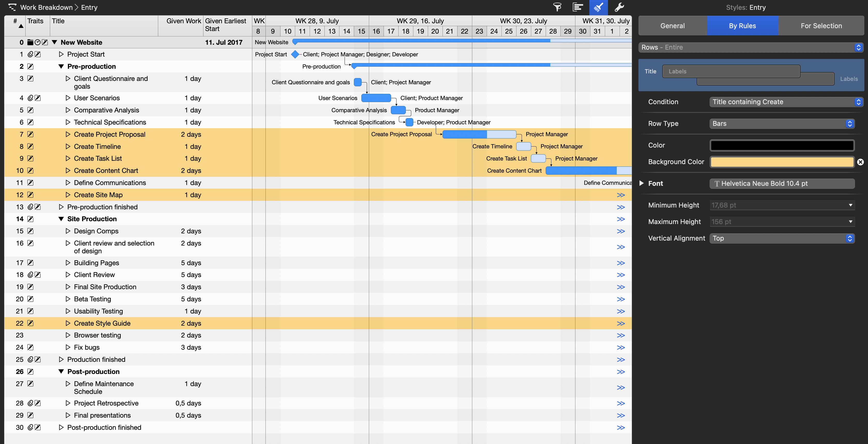Expand the Create Project Proposal task
868x444 pixels.
68,134
